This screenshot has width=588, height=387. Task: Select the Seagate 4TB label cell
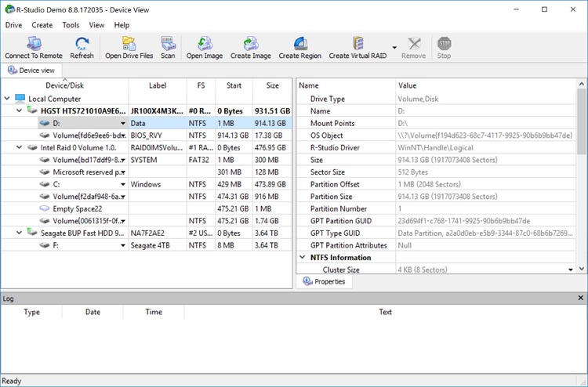158,245
